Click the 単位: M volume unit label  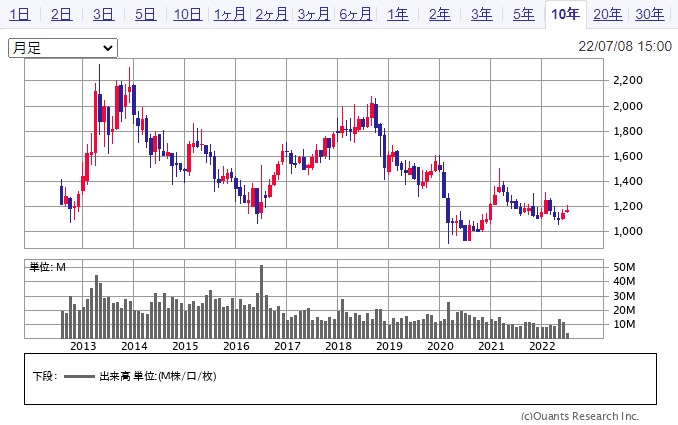pos(47,267)
